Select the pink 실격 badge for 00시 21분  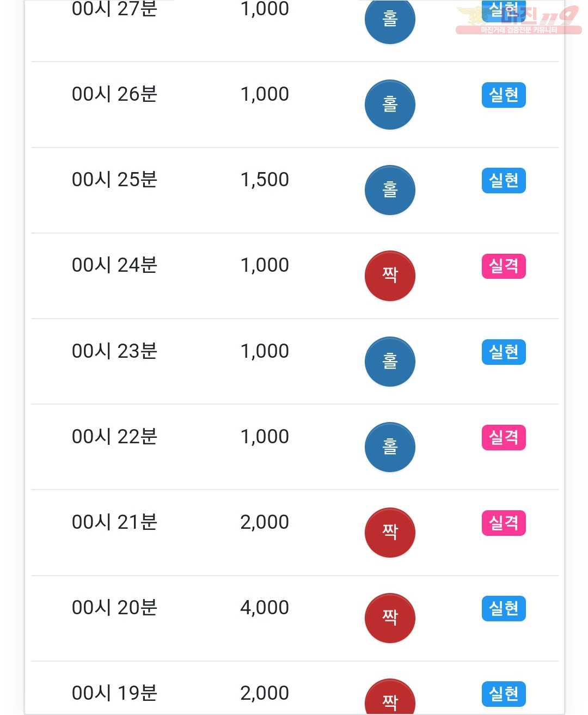[504, 523]
